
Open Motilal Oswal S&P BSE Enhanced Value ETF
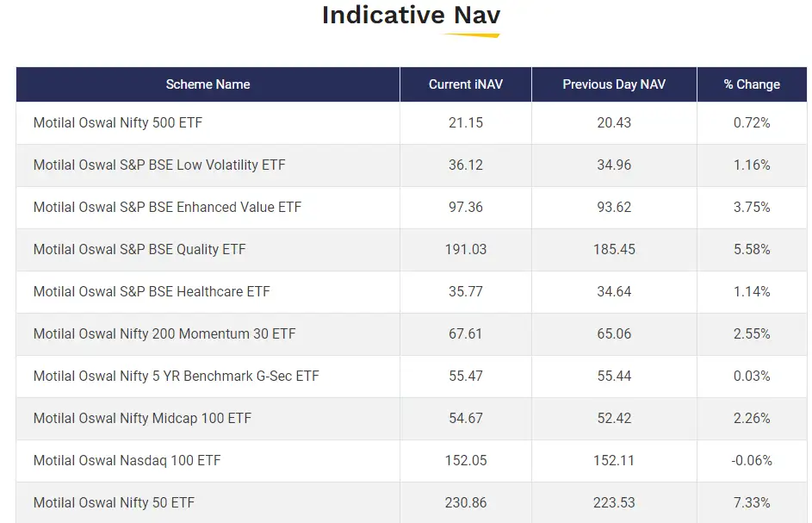pos(167,208)
